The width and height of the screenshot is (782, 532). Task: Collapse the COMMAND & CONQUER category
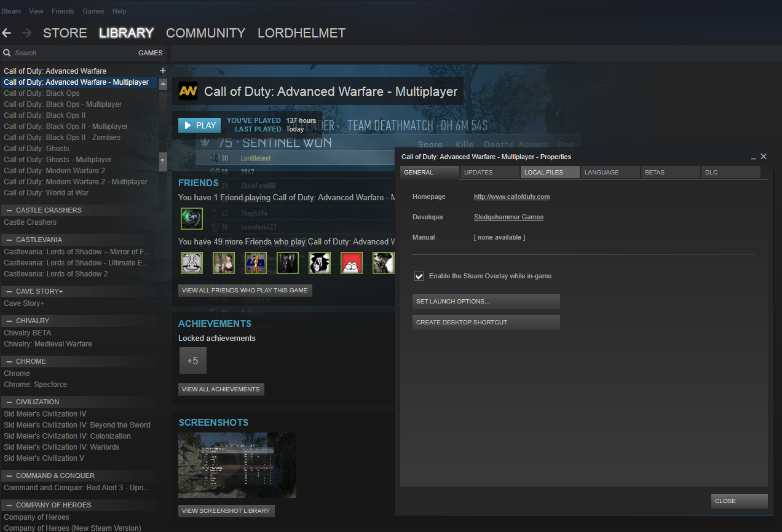pyautogui.click(x=10, y=475)
